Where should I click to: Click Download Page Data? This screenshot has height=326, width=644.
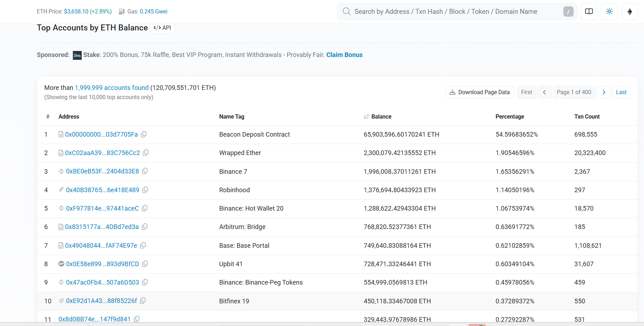pos(479,92)
